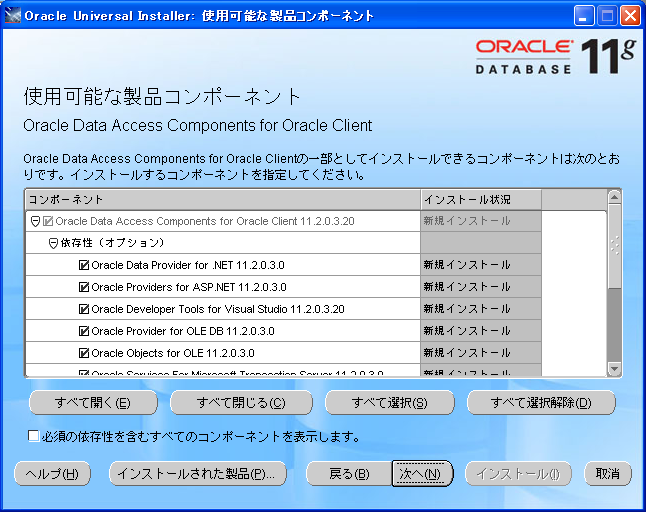Collapse Oracle Data Access Components root node
The image size is (646, 512).
[x=35, y=221]
